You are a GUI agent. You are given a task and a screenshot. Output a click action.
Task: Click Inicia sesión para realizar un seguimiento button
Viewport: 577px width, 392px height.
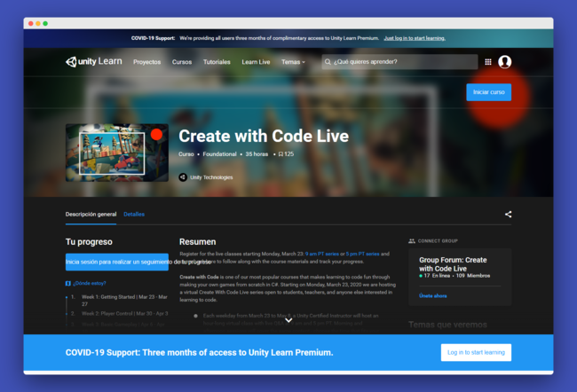pos(117,262)
